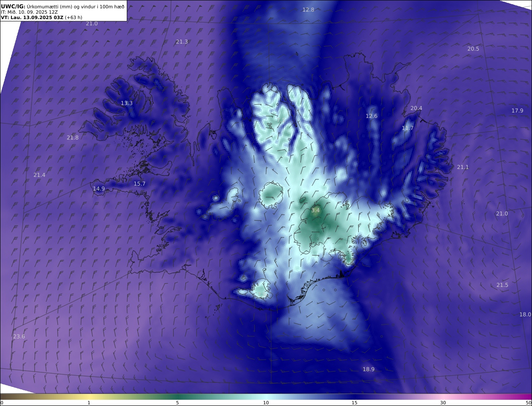Click the UWC/IG title label
This screenshot has height=406, width=532.
[13, 6]
